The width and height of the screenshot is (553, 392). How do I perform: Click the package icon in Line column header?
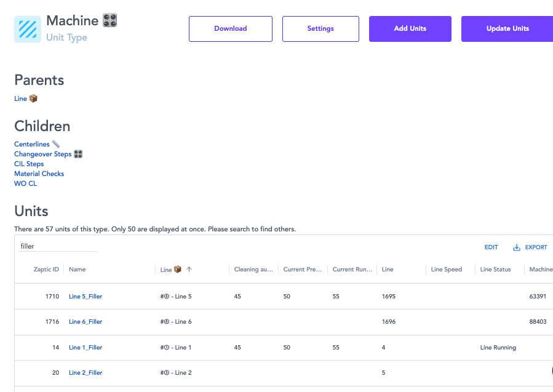pos(178,270)
